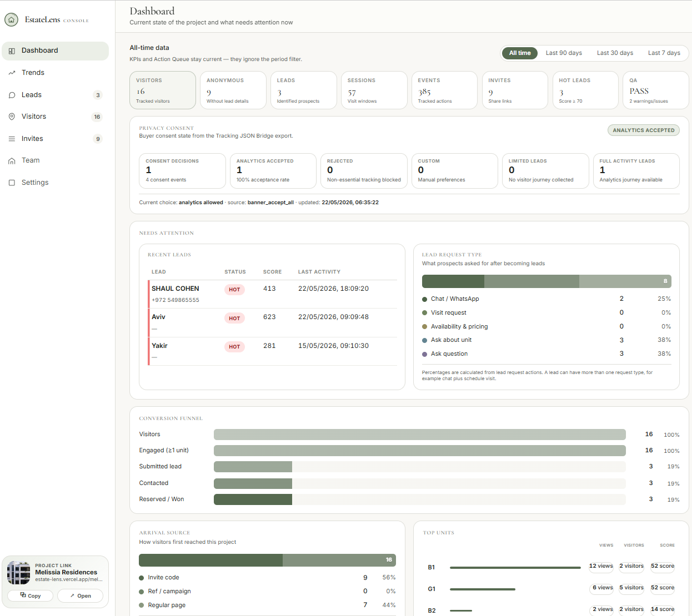692x616 pixels.
Task: Click the SCORE column header in Recent Leads
Action: pos(272,272)
